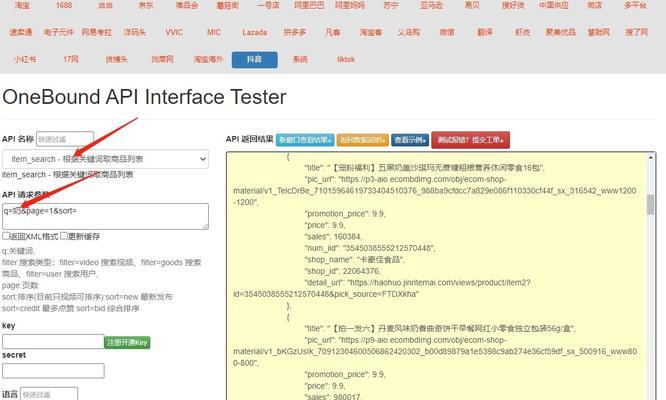The height and width of the screenshot is (400, 666).
Task: Select the 聚美优品 tab
Action: pos(561,32)
